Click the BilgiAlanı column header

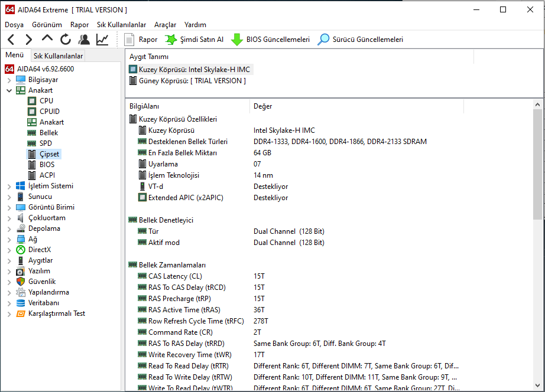[x=187, y=106]
